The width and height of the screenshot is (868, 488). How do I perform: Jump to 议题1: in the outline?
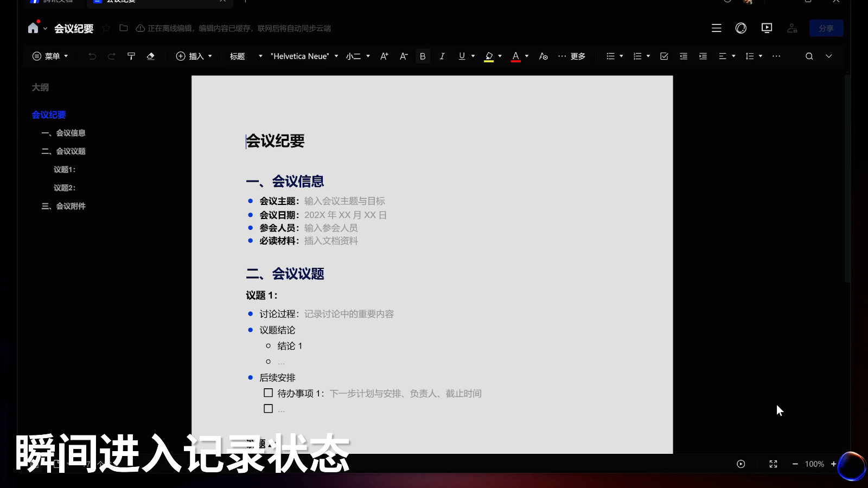(65, 170)
